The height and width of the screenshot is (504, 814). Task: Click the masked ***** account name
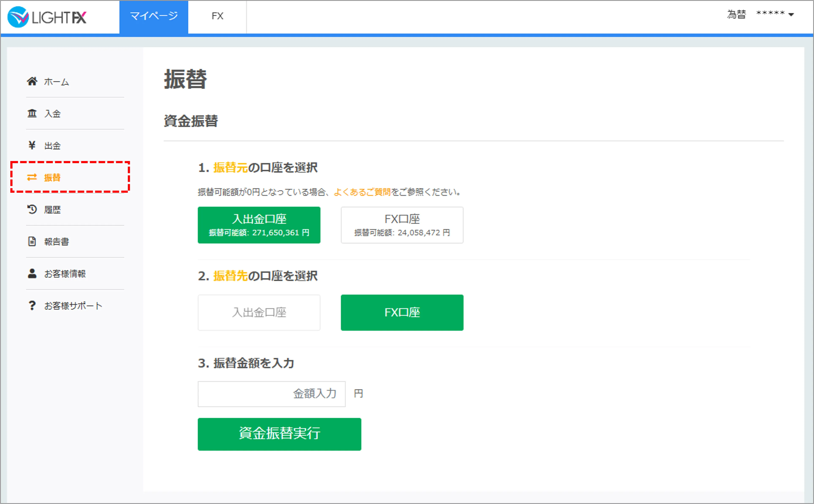(x=770, y=13)
